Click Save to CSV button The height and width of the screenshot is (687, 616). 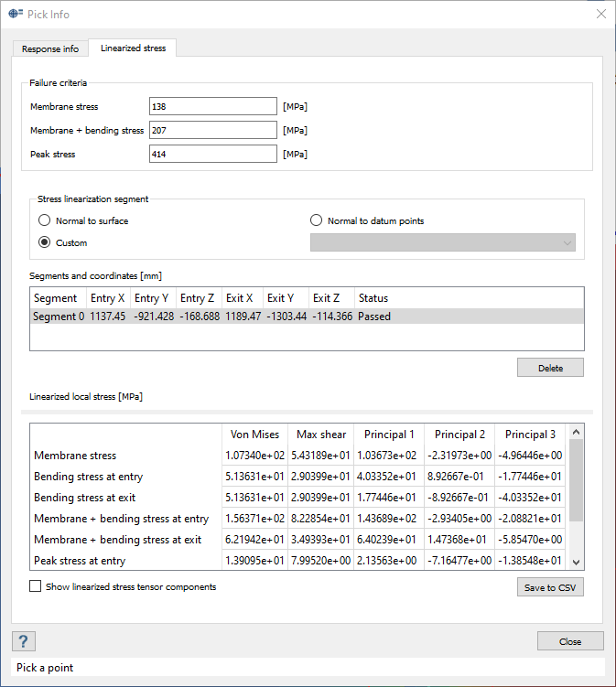pos(550,587)
